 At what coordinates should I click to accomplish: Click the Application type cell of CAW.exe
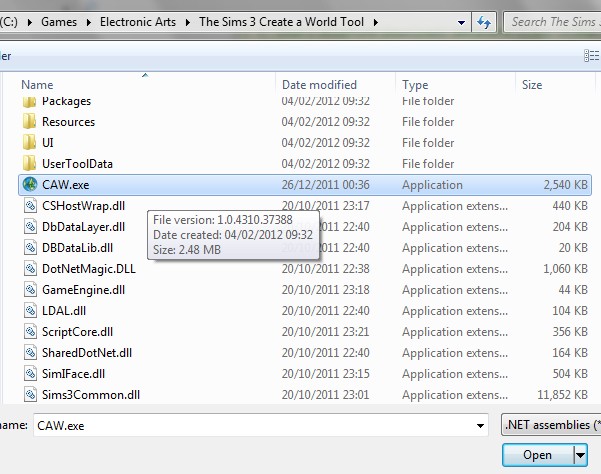pos(432,185)
